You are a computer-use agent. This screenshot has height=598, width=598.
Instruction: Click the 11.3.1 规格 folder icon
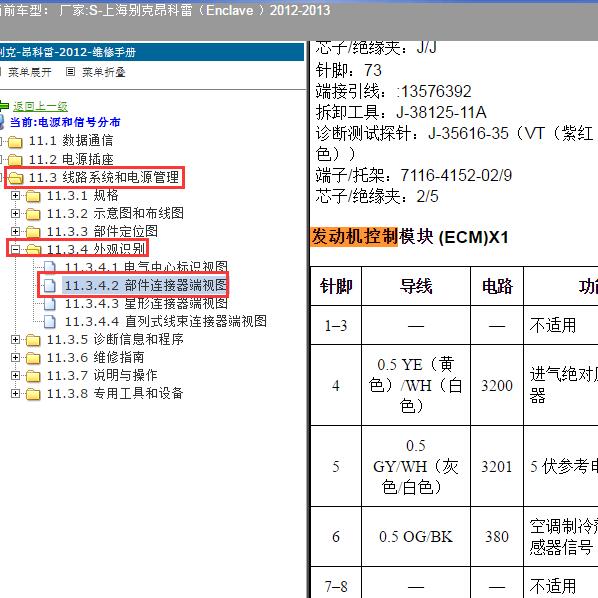33,196
